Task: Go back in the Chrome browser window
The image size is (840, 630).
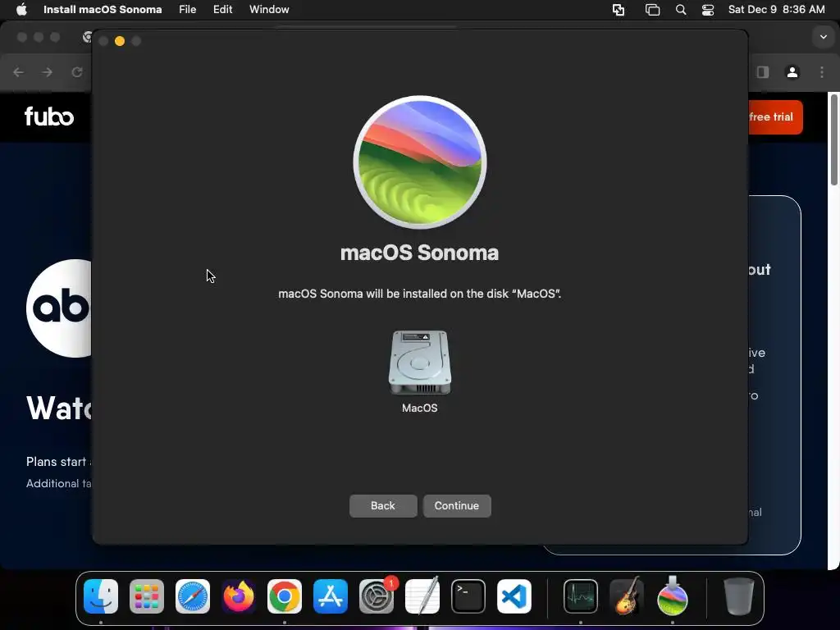Action: click(x=18, y=72)
